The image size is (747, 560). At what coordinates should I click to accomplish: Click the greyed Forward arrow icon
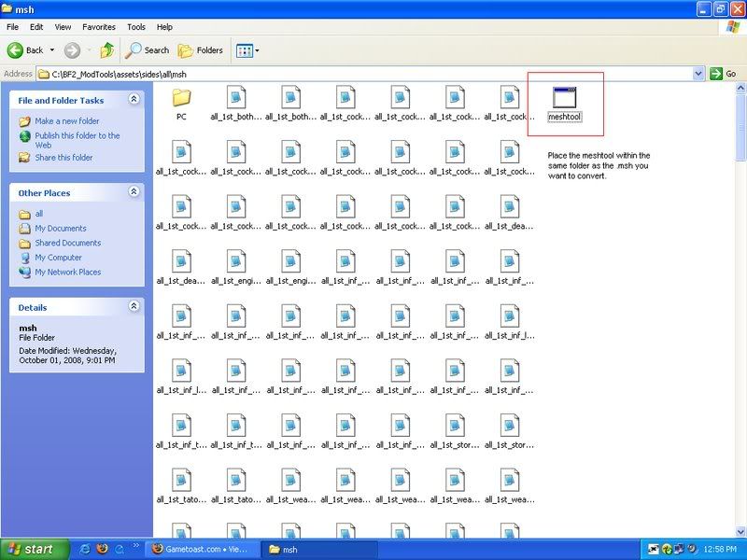coord(73,50)
